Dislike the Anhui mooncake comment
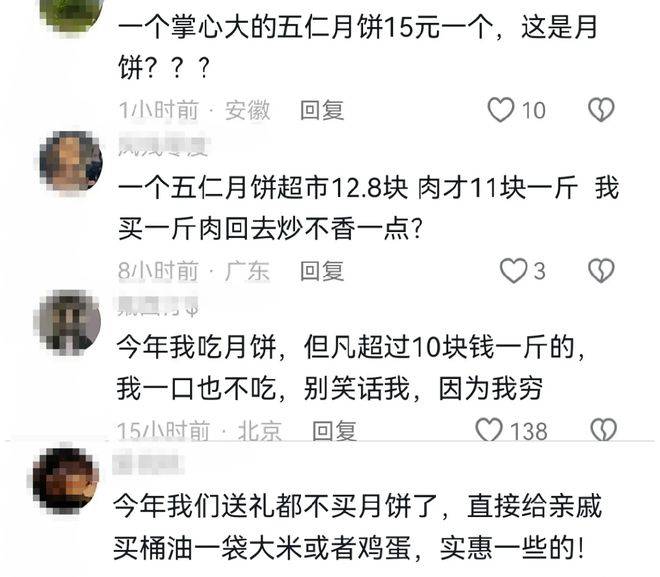The image size is (660, 577). pos(601,110)
